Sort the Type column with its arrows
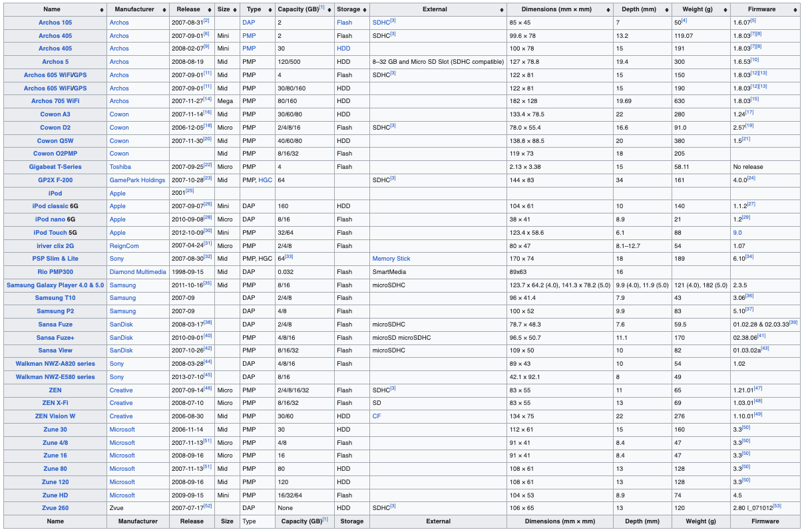This screenshot has height=532, width=804. point(270,10)
